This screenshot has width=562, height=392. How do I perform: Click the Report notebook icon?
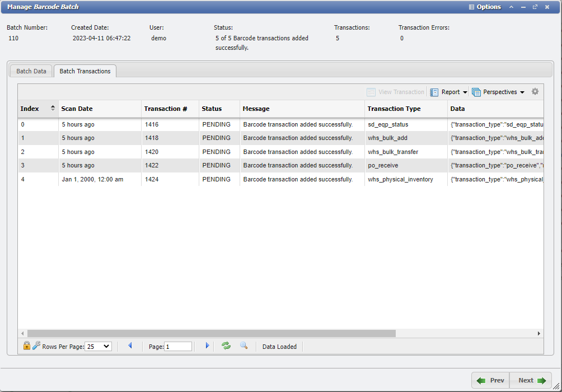click(x=433, y=91)
